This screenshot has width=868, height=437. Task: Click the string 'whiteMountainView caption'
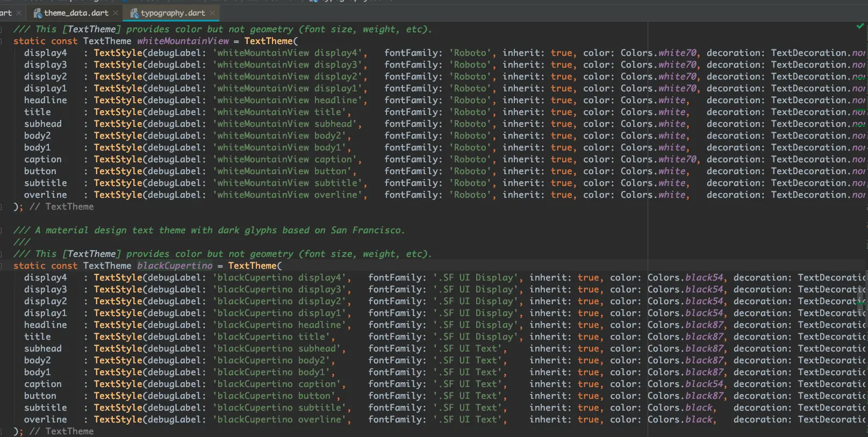pos(285,160)
